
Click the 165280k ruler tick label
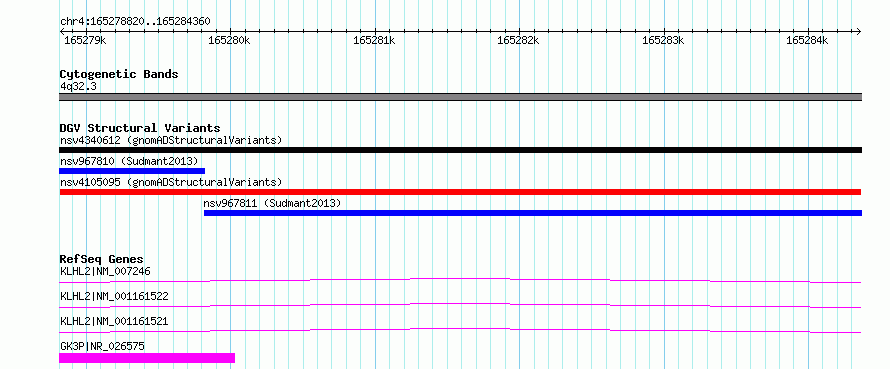229,40
